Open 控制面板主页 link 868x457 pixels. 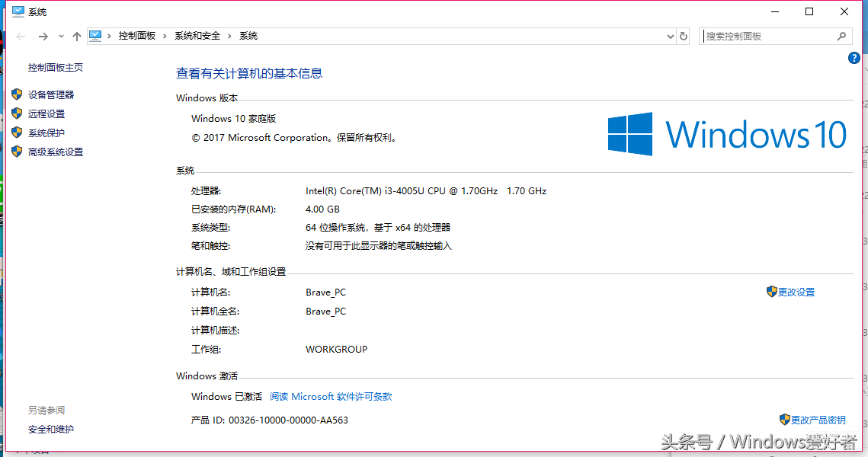pos(56,68)
